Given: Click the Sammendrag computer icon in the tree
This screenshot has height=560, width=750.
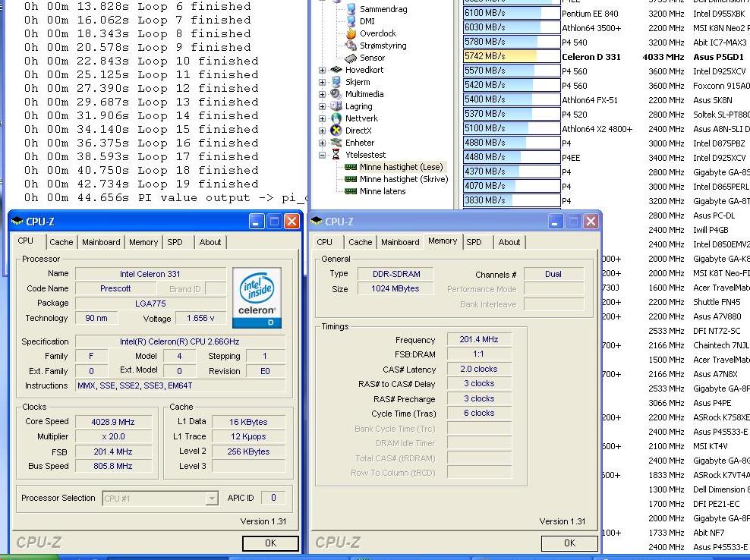Looking at the screenshot, I should pos(351,9).
